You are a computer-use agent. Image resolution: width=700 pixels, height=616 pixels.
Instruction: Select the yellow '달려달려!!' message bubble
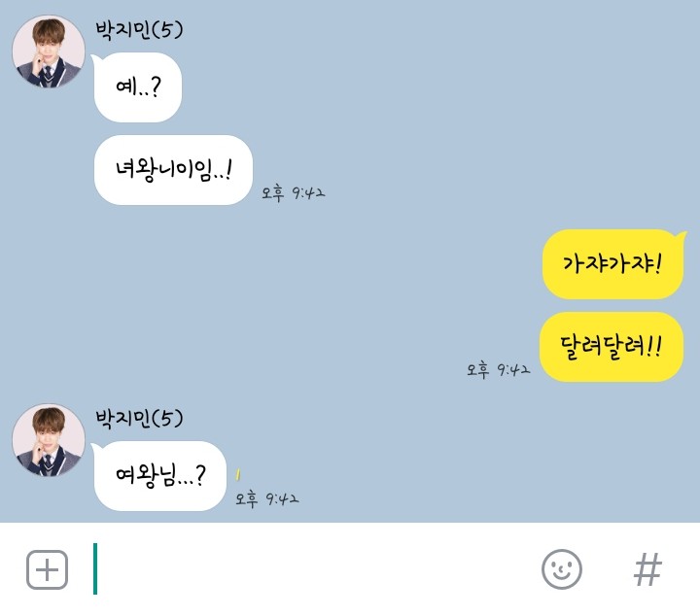pyautogui.click(x=612, y=347)
